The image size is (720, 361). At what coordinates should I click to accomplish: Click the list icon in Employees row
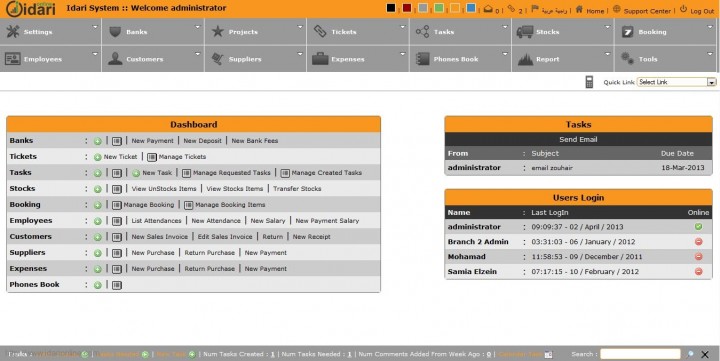click(x=117, y=221)
